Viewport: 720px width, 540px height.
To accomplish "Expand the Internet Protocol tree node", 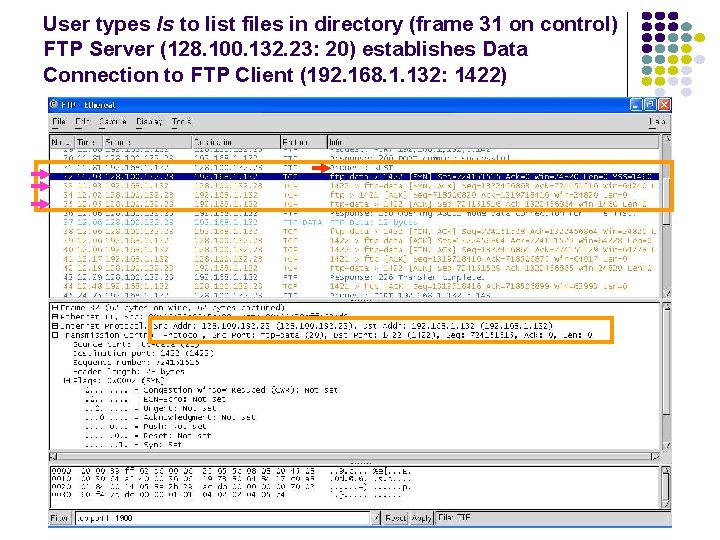I will click(x=55, y=326).
